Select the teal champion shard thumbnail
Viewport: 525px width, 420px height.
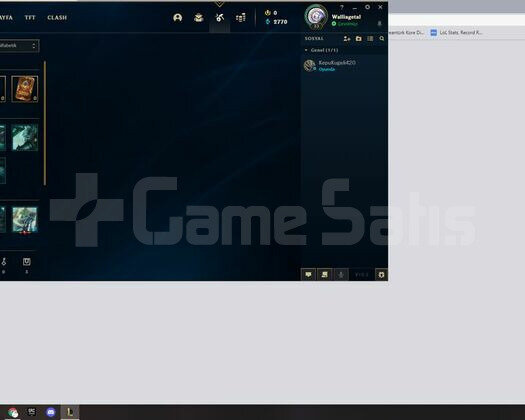point(25,137)
